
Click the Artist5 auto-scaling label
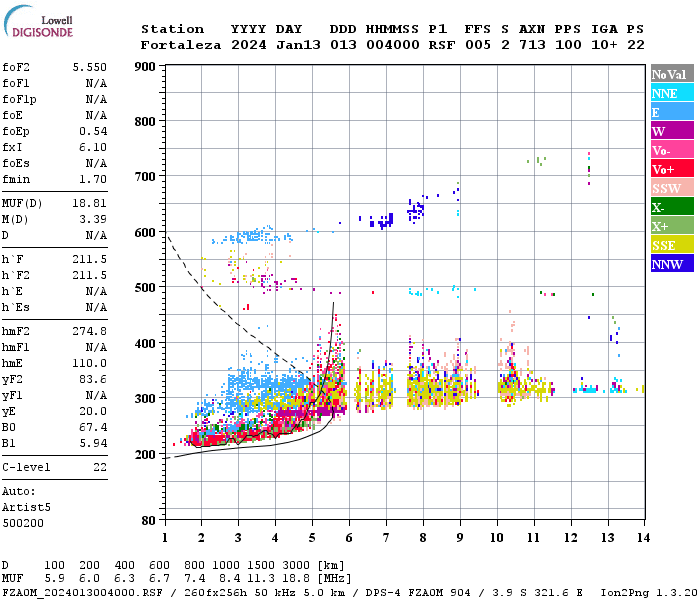(26, 508)
